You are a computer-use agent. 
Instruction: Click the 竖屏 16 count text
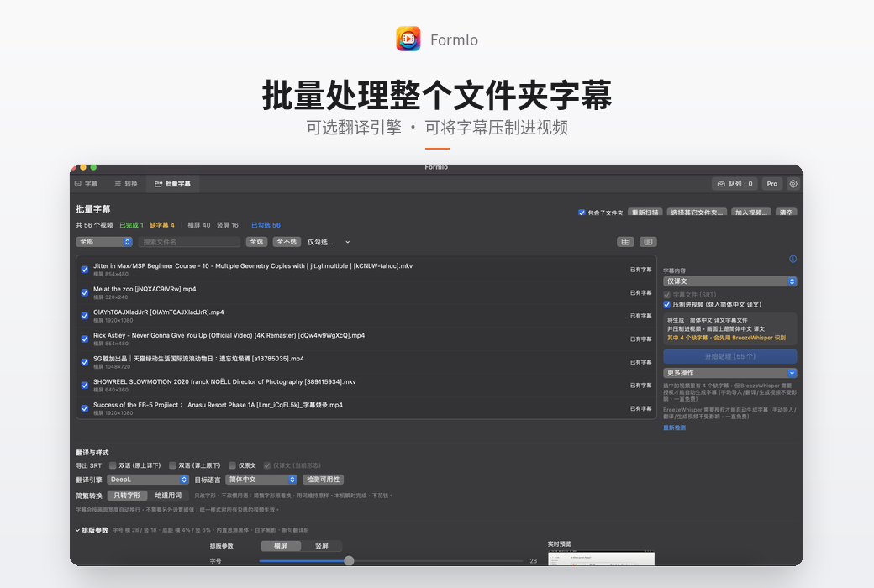coord(228,225)
